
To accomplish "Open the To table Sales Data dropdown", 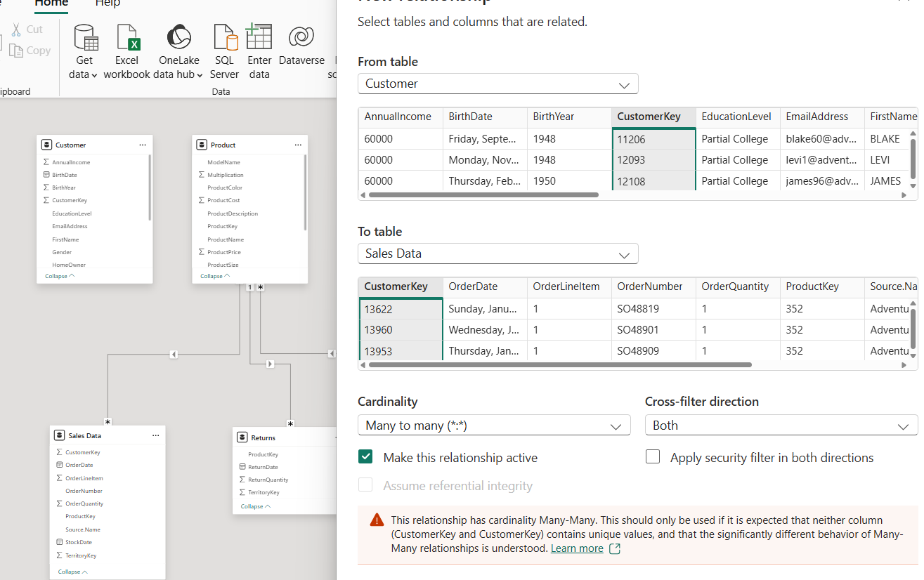I will pos(497,253).
